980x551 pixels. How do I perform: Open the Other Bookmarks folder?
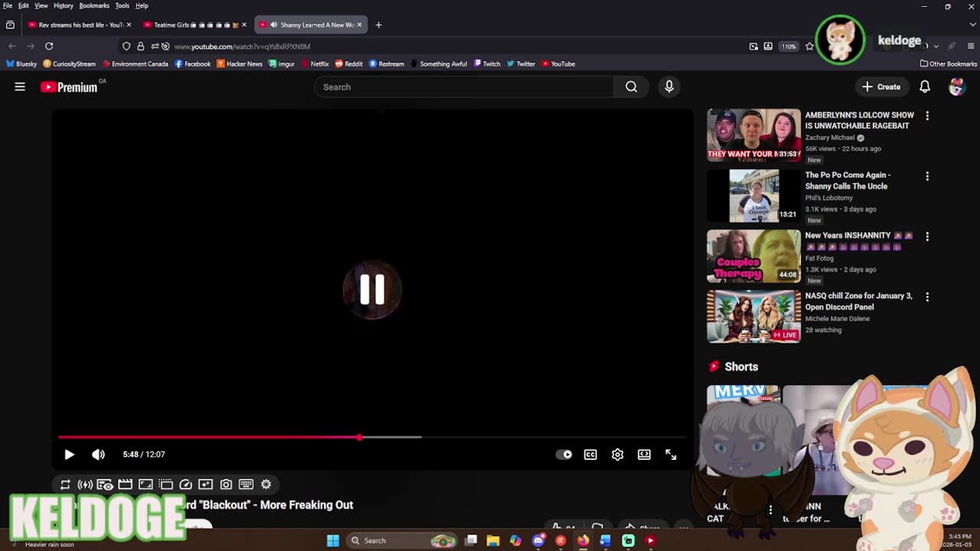[949, 64]
